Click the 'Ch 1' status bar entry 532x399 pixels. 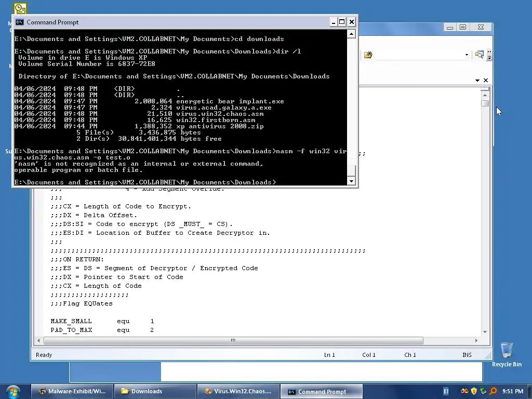point(410,355)
